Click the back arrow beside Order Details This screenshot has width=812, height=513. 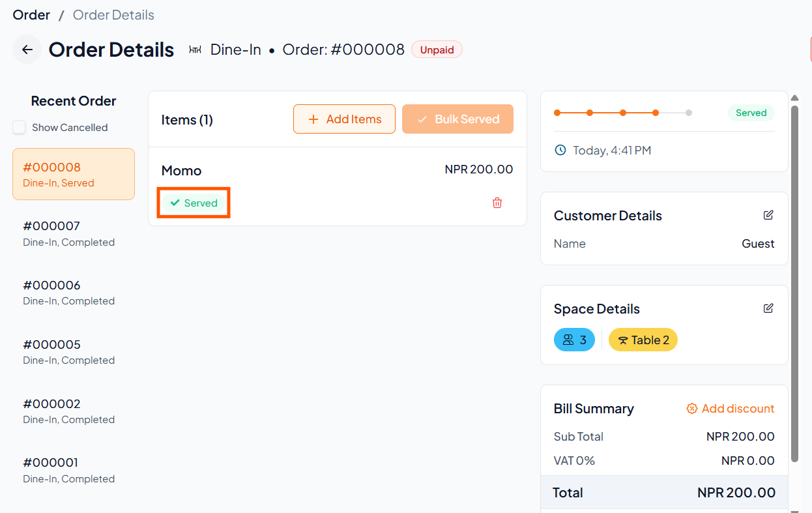click(x=27, y=50)
